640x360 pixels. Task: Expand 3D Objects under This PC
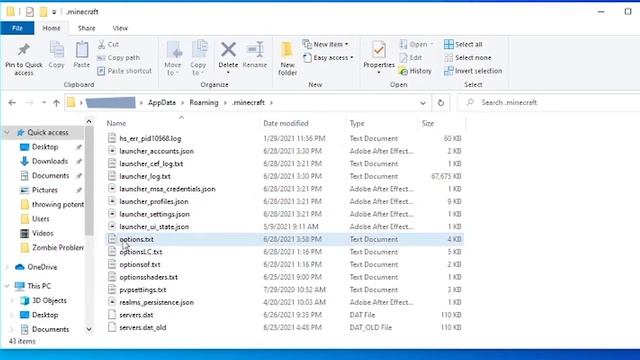click(x=12, y=301)
